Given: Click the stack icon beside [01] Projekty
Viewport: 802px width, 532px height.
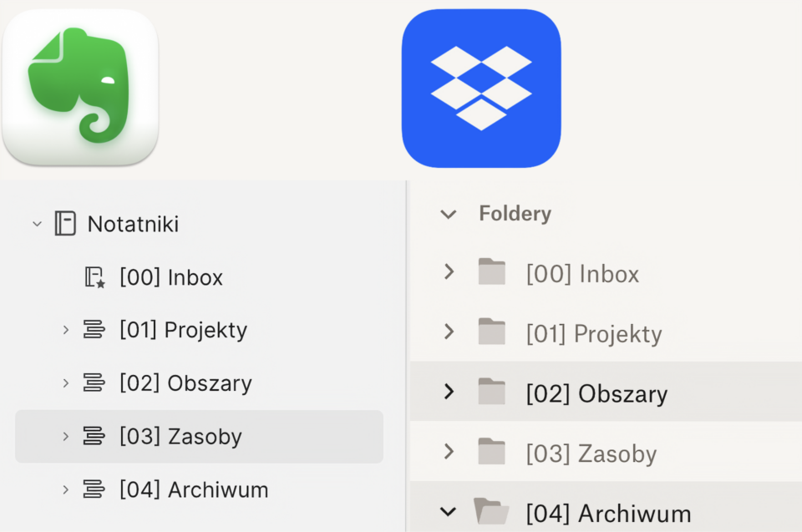Looking at the screenshot, I should 94,330.
